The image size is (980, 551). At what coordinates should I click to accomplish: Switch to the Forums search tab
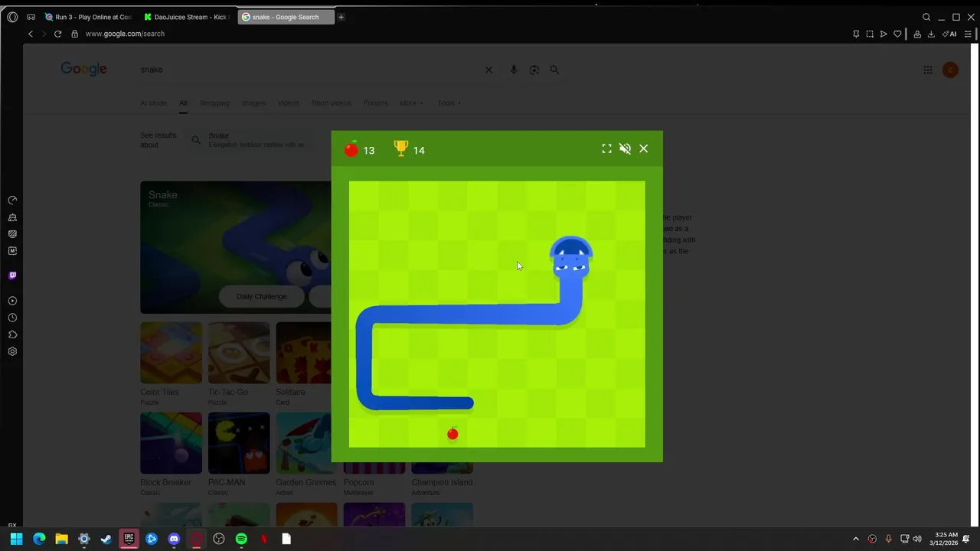(x=375, y=103)
